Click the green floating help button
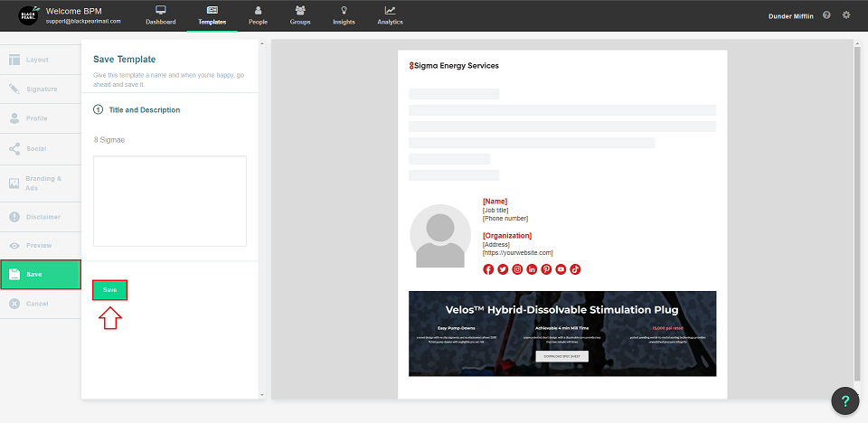868x423 pixels. 844,401
